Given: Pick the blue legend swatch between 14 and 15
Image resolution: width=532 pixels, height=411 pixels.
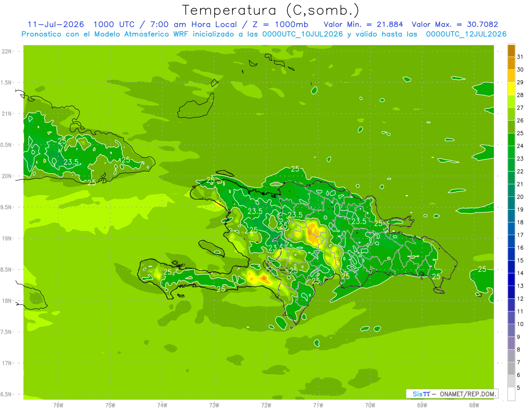Looking at the screenshot, I should point(511,267).
